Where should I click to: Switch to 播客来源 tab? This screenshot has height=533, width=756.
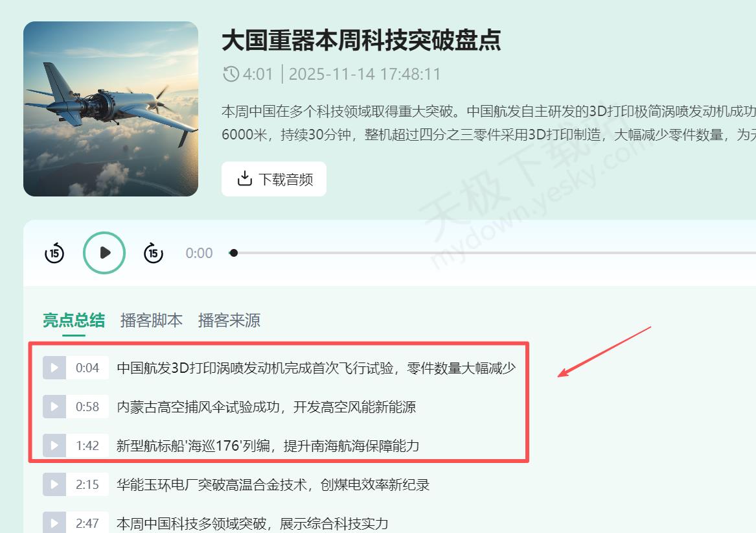click(x=229, y=320)
